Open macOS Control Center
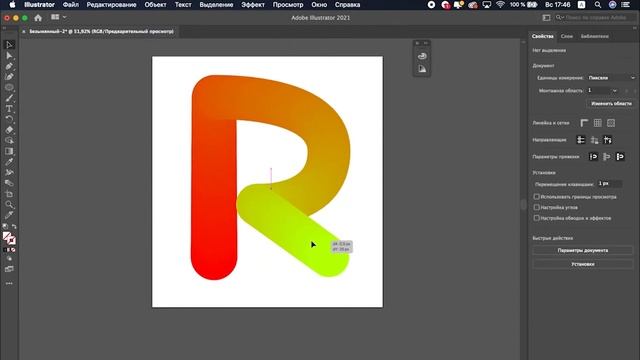Viewport: 640px width, 360px height. coord(625,5)
